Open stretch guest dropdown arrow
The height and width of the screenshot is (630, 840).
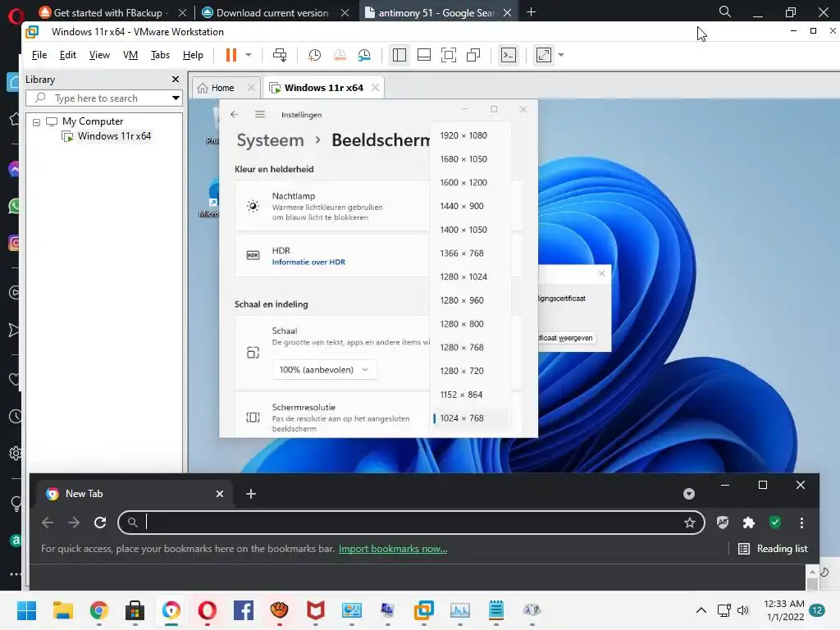561,55
